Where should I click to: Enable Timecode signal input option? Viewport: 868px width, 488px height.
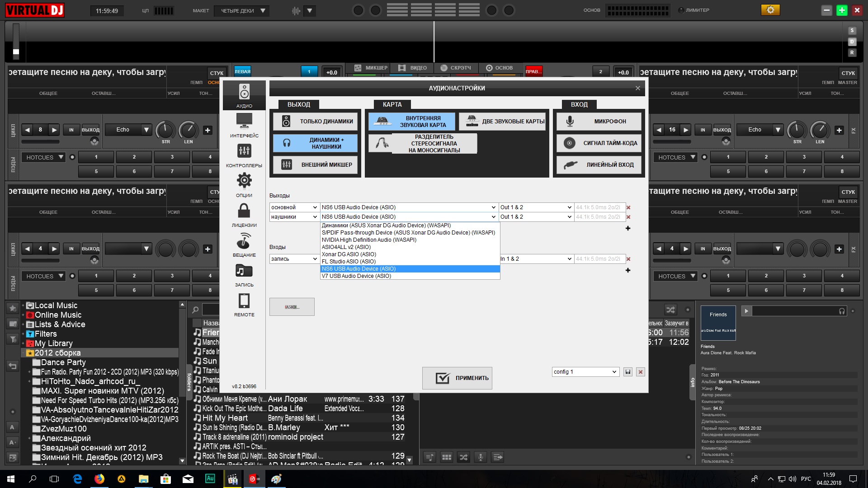click(x=599, y=143)
